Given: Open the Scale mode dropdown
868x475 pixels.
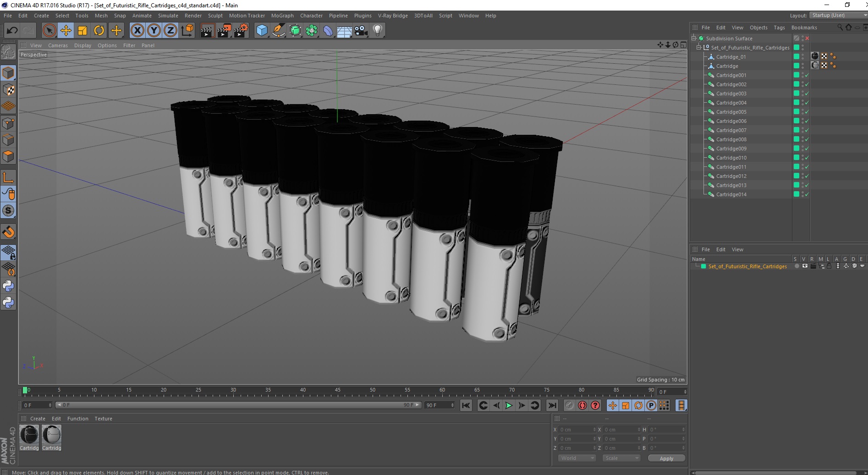Looking at the screenshot, I should (x=621, y=458).
